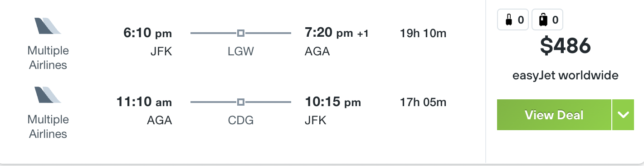Expand the dropdown arrow beside View Deal
Viewport: 644px width, 166px height.
(x=623, y=115)
